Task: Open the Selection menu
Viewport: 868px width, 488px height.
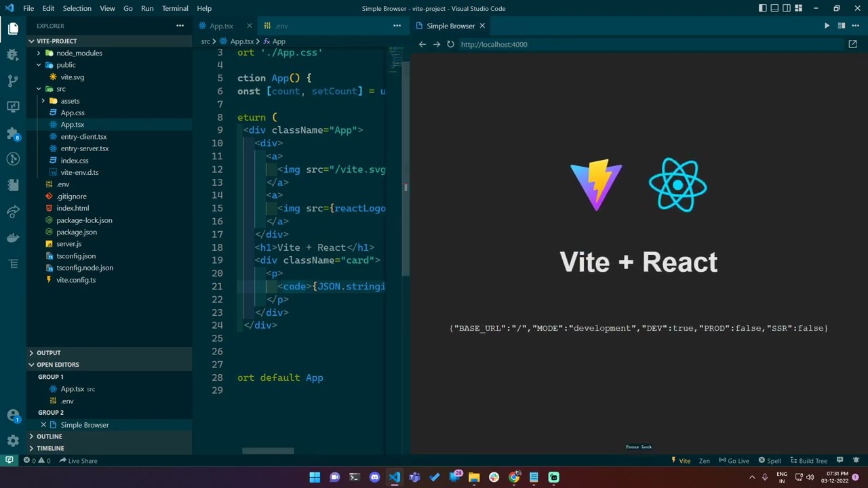Action: coord(77,8)
